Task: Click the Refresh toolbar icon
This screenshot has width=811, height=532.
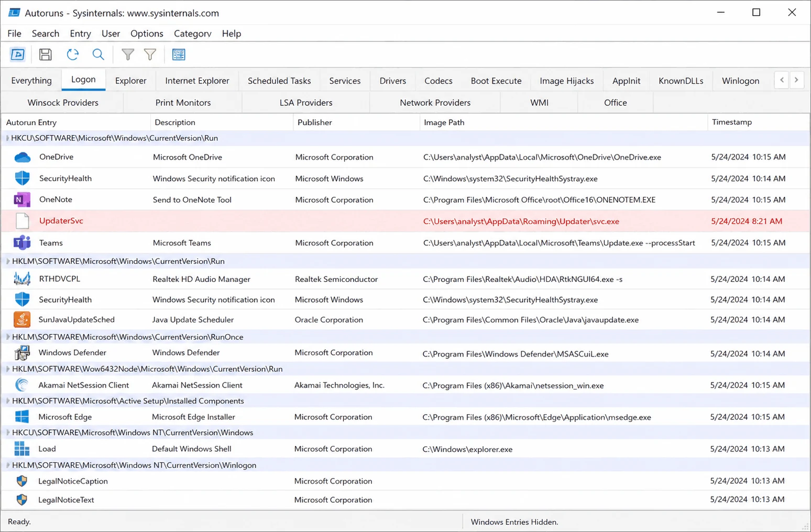Action: coord(72,54)
